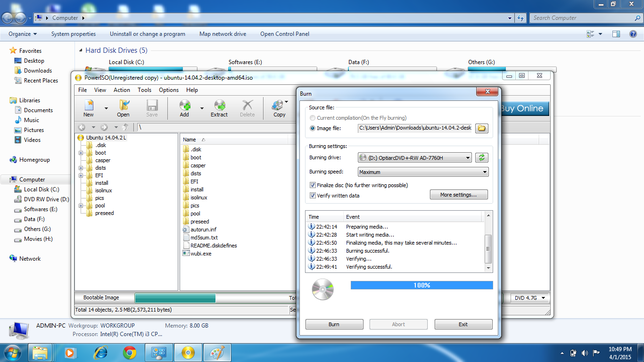
Task: Click Explorer help question mark icon
Action: tap(633, 34)
